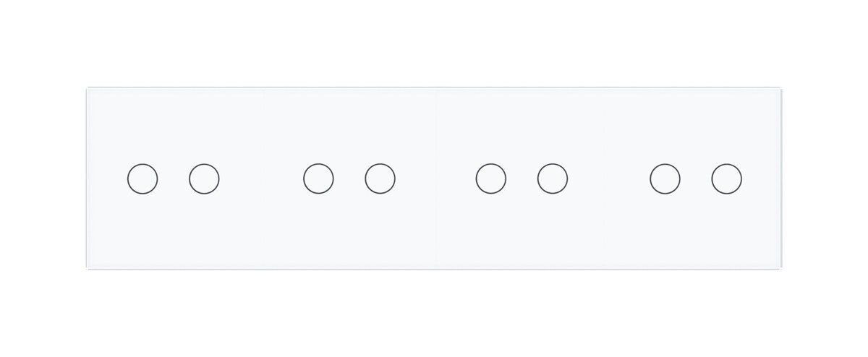Click the white background above the panel
Screen dimensions: 868x357
(434, 43)
